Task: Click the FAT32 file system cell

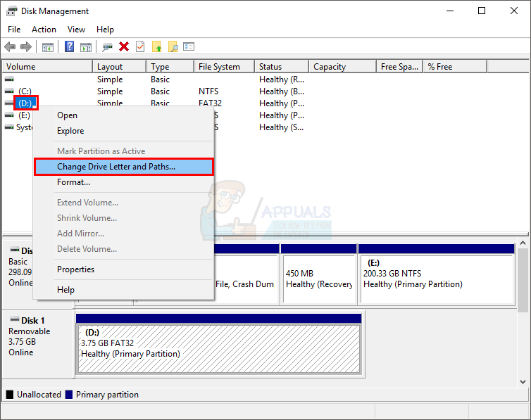Action: coord(211,103)
